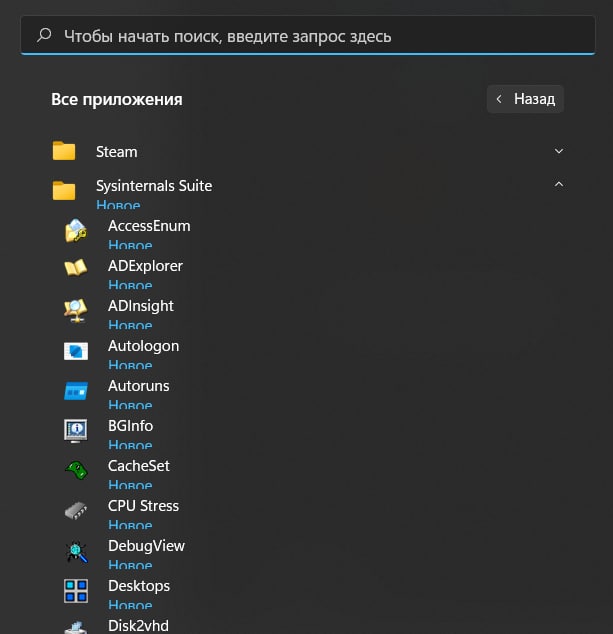Select the Autologon entry name
The image size is (613, 634).
point(144,346)
